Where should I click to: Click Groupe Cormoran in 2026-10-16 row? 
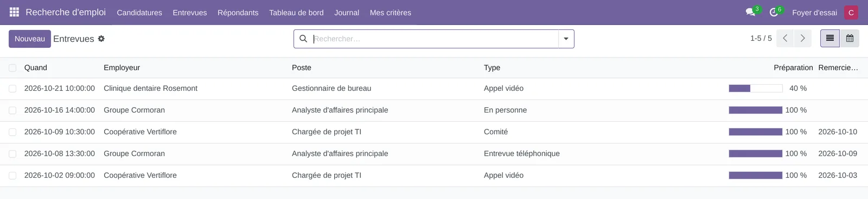(134, 110)
